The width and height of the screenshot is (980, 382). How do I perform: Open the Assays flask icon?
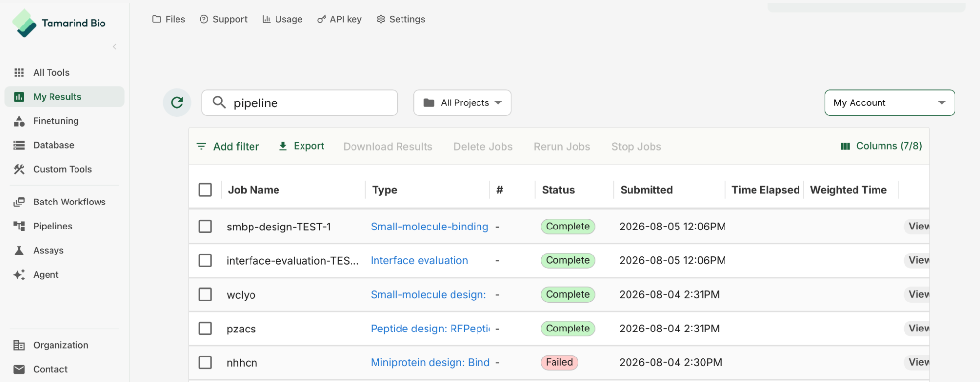point(19,251)
